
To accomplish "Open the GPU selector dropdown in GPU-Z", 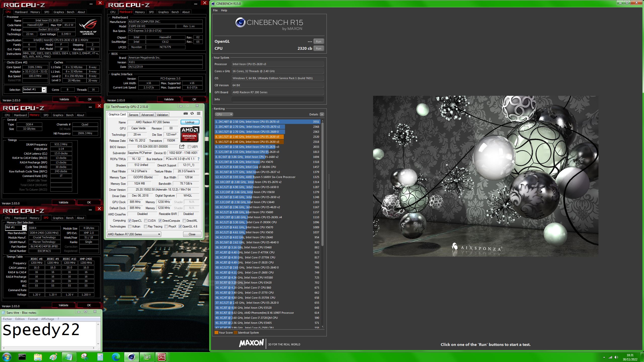I will [x=134, y=234].
